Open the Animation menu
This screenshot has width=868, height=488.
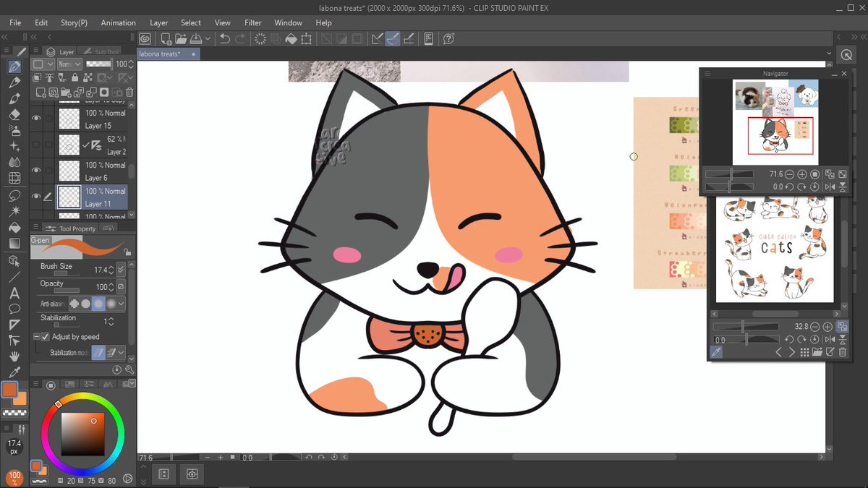118,22
